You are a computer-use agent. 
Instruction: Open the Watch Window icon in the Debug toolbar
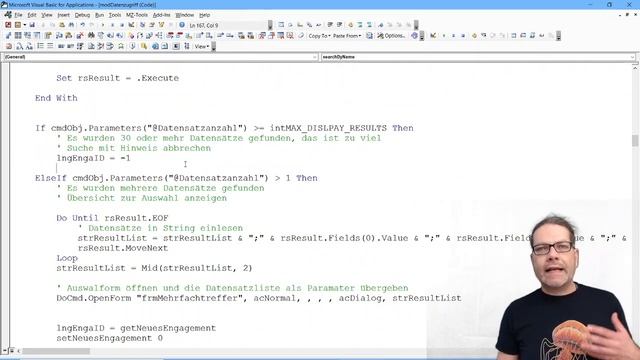(x=532, y=36)
